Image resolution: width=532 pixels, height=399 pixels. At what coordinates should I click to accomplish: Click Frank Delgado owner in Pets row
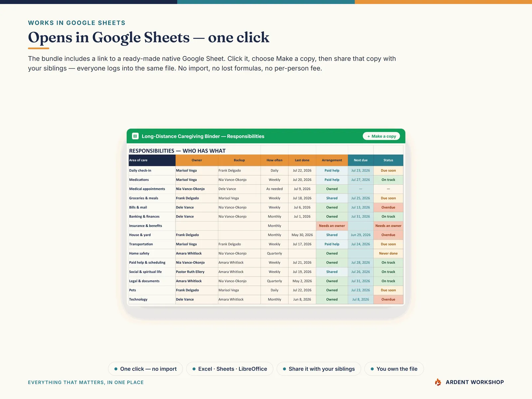coord(197,290)
